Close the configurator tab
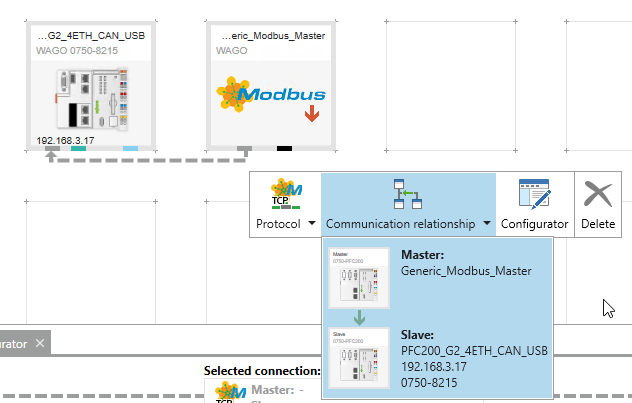 (x=40, y=343)
